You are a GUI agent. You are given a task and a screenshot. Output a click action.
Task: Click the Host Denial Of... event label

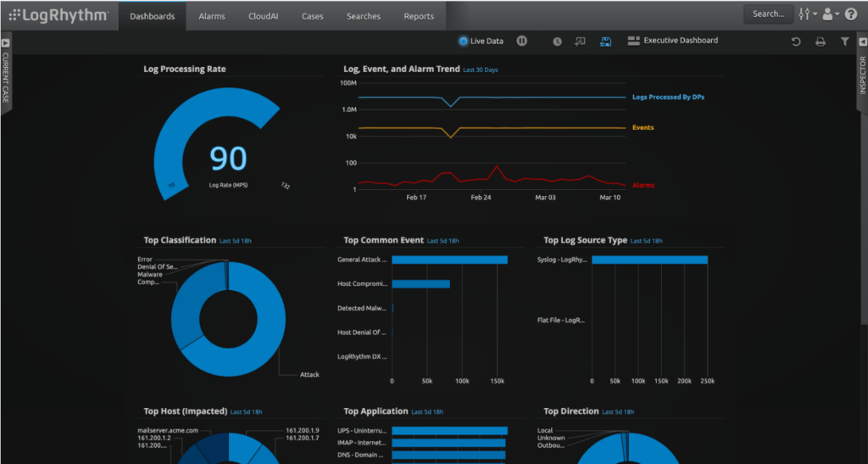(x=362, y=333)
